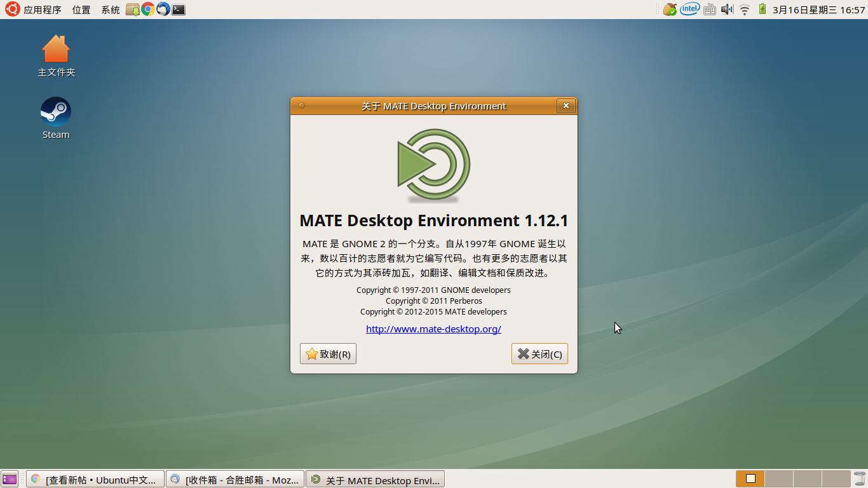
Task: Click the show desktop button in bottom panel
Action: tap(10, 479)
